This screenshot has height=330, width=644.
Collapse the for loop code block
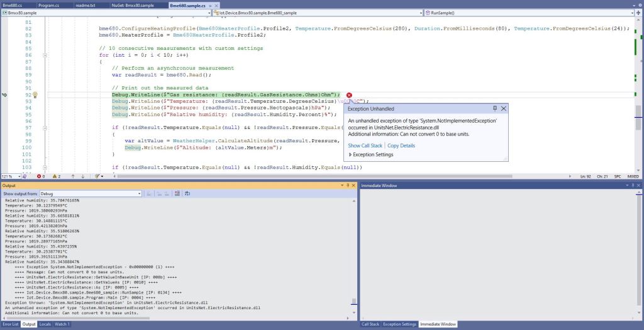point(45,55)
